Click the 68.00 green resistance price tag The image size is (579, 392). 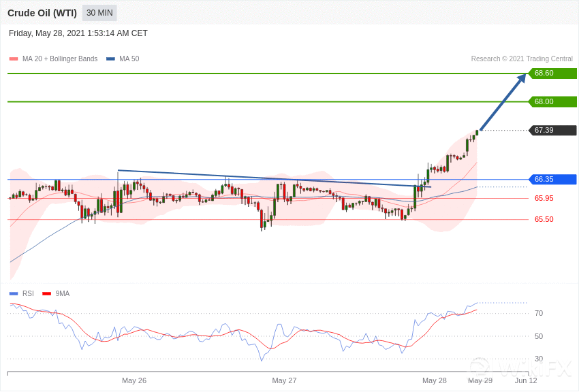point(552,101)
